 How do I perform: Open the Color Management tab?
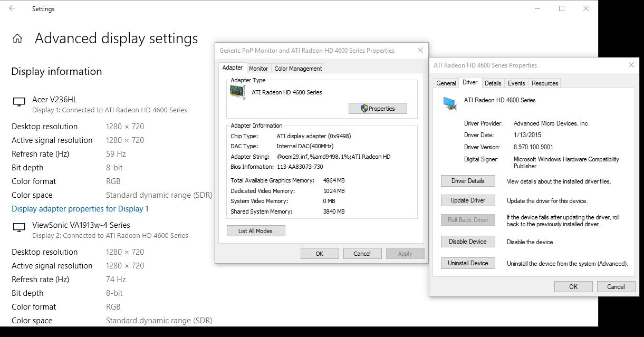coord(298,69)
